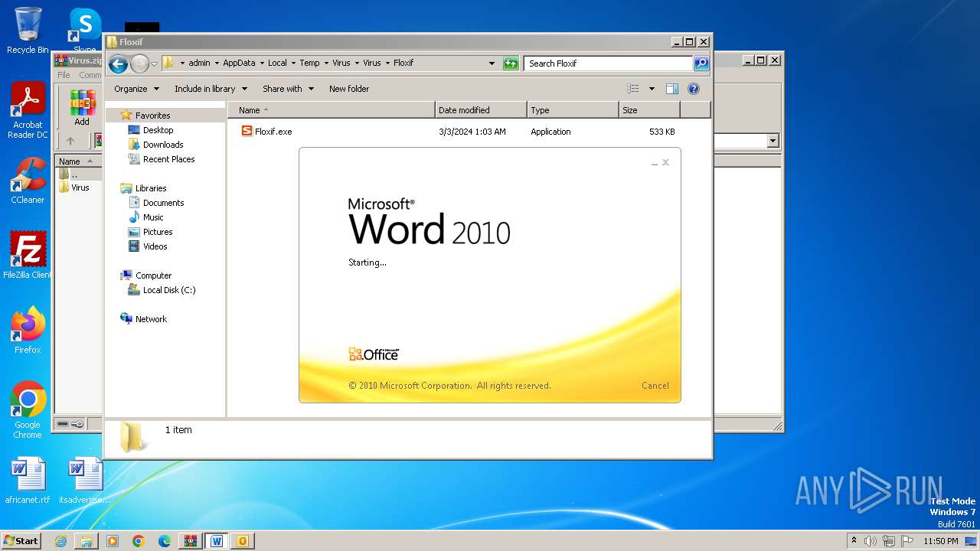Open FileZilla Client shortcut
Viewport: 980px width, 551px height.
pos(28,256)
